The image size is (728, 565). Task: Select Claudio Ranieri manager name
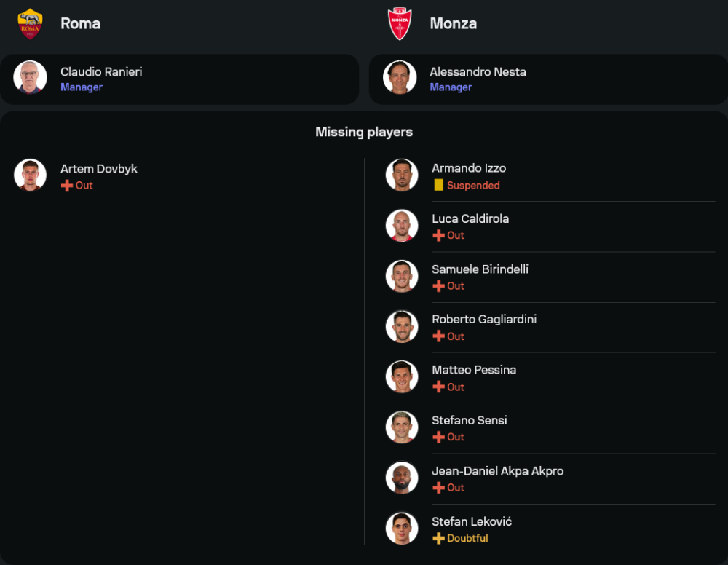point(101,72)
